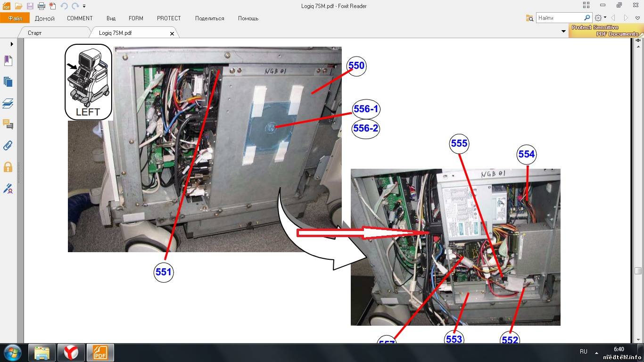The height and width of the screenshot is (362, 644).
Task: Open the document tab list dropdown
Action: (x=563, y=32)
